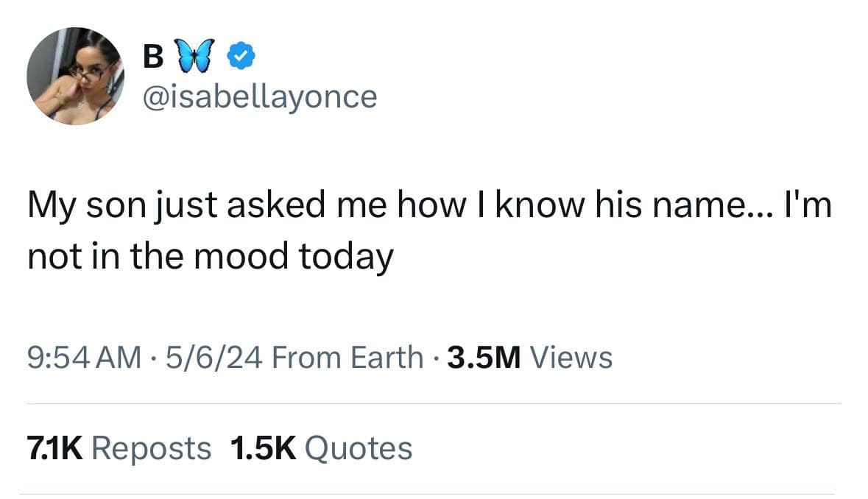Click the "Views" label
The height and width of the screenshot is (499, 868).
tap(571, 358)
